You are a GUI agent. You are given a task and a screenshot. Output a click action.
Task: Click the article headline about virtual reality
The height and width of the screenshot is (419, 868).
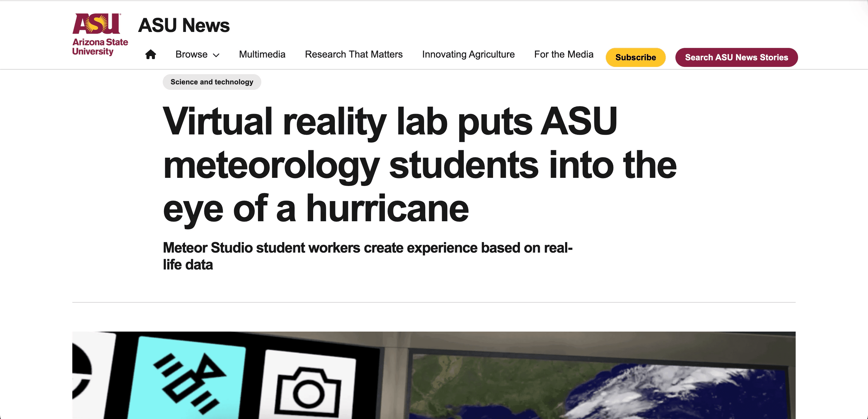click(x=419, y=165)
